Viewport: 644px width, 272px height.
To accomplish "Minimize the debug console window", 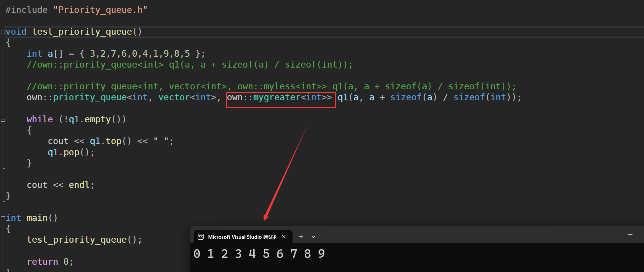I will [x=630, y=235].
